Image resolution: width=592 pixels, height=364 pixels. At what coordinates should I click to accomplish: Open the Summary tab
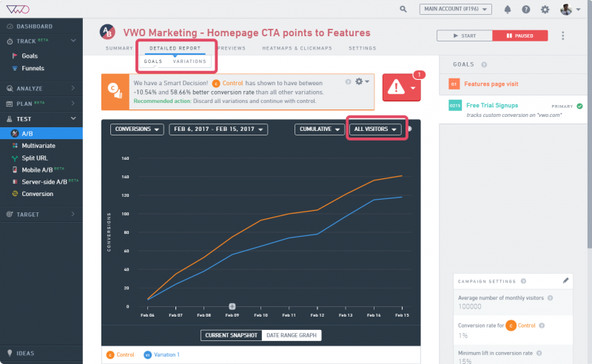pyautogui.click(x=119, y=48)
